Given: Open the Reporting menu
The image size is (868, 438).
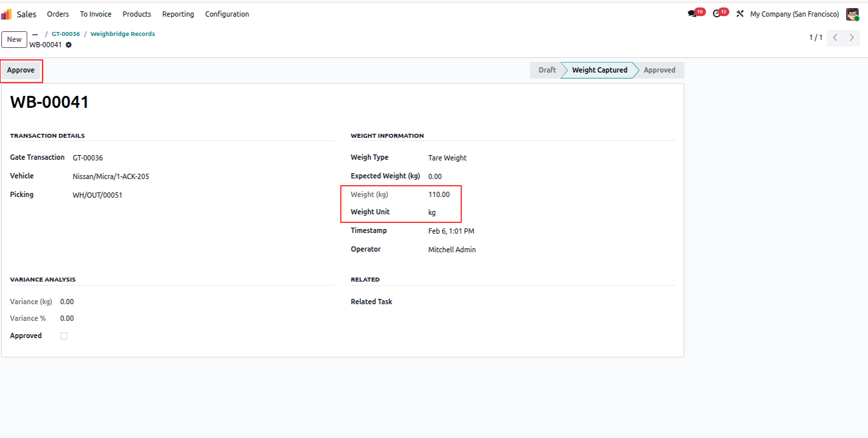Looking at the screenshot, I should coord(178,14).
